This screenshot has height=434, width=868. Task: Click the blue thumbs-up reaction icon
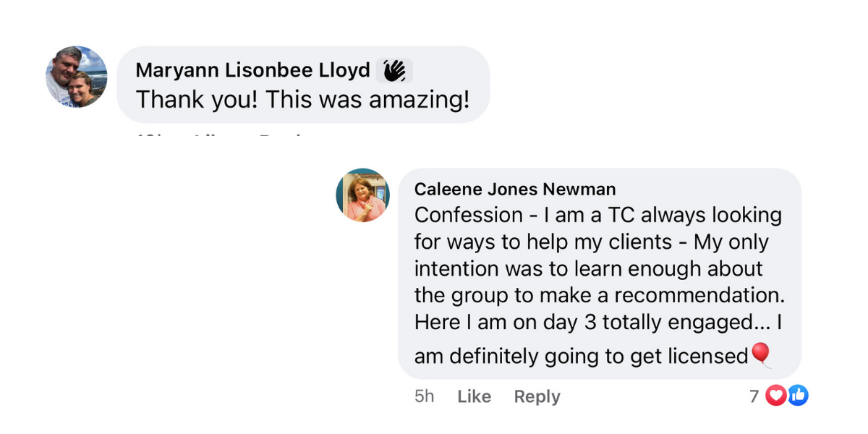[x=797, y=396]
